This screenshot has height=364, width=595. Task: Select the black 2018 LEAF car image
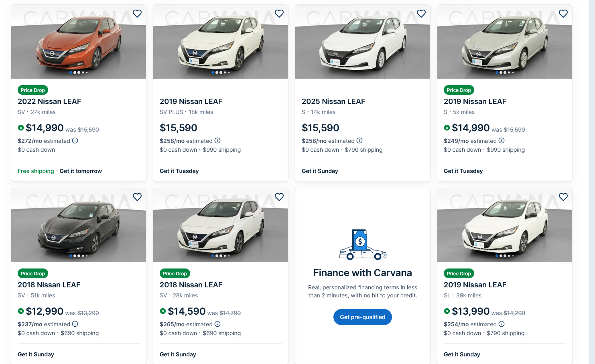tap(79, 226)
